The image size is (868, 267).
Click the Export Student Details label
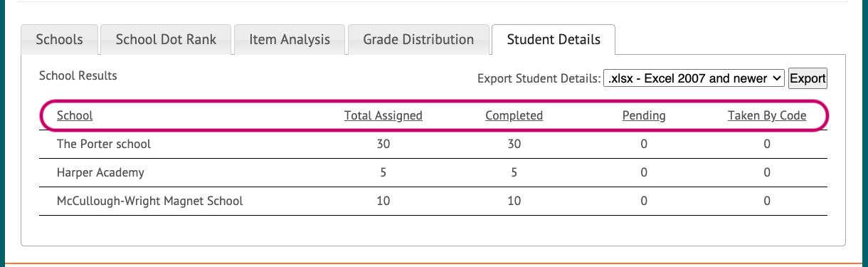[539, 78]
